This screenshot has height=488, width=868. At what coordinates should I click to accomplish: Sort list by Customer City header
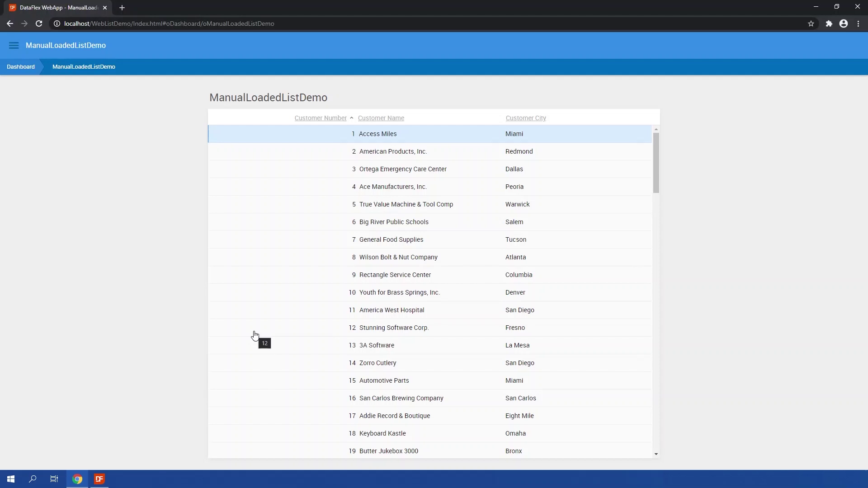525,118
